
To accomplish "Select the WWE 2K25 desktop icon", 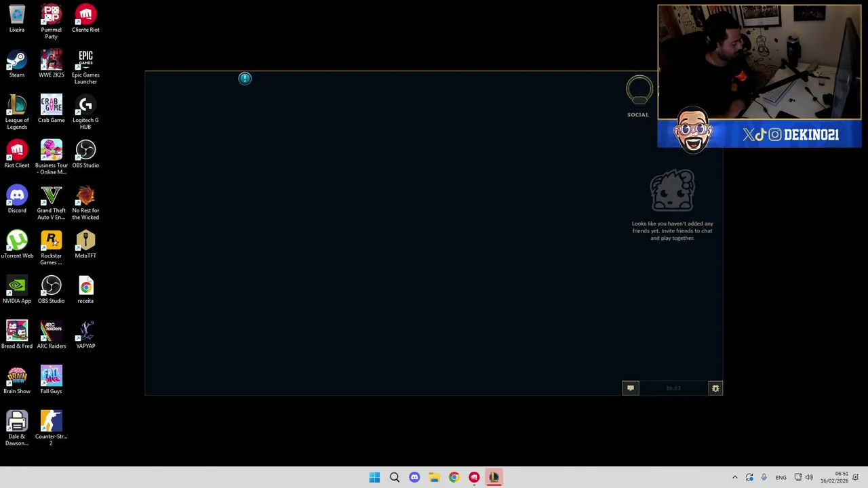I will click(51, 64).
